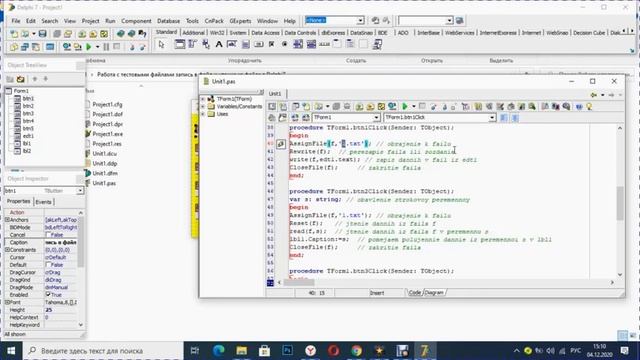Expand the Variables/Constants node
The height and width of the screenshot is (360, 640).
pos(203,107)
